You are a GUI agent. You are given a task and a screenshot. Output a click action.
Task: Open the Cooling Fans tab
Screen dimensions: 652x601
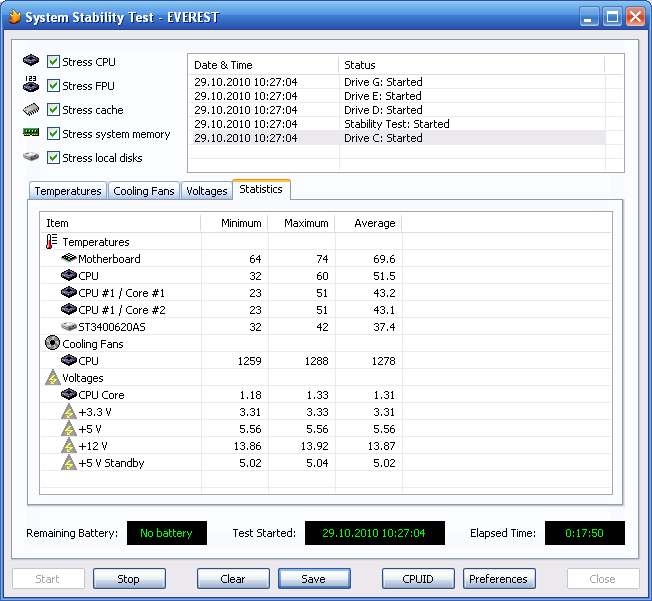click(144, 191)
